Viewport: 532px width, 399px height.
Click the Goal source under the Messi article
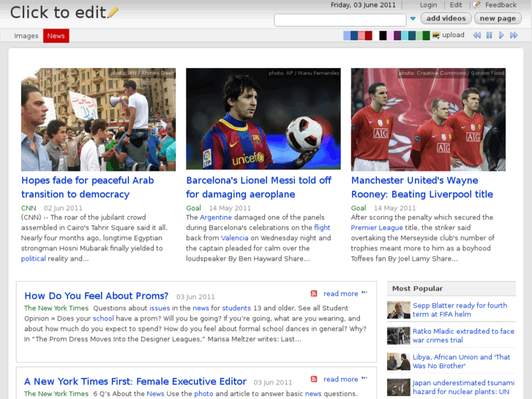(193, 208)
